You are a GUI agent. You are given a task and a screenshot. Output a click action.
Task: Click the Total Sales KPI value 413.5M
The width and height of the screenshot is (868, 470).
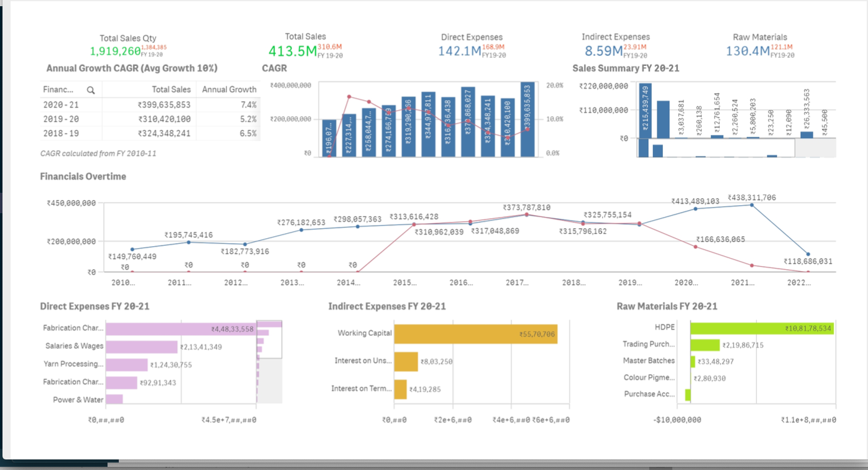293,50
